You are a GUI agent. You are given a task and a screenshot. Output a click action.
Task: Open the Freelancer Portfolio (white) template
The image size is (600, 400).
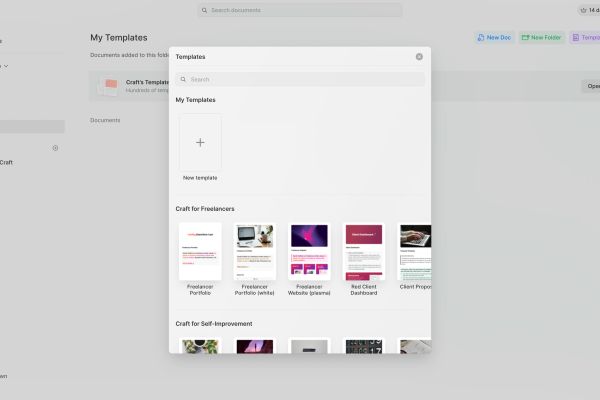[254, 251]
